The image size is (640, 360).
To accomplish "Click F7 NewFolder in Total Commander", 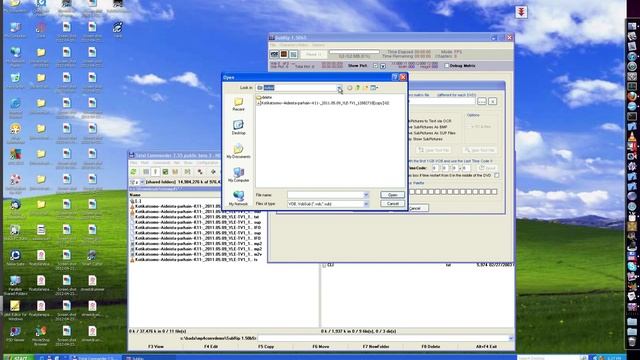I will click(x=376, y=347).
